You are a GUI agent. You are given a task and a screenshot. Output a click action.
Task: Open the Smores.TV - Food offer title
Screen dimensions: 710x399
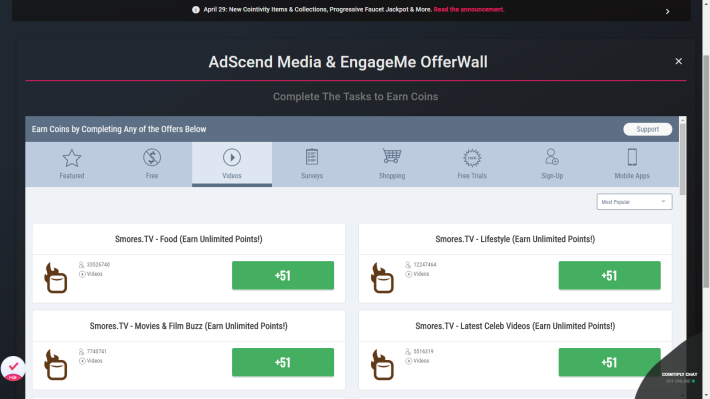(x=188, y=239)
